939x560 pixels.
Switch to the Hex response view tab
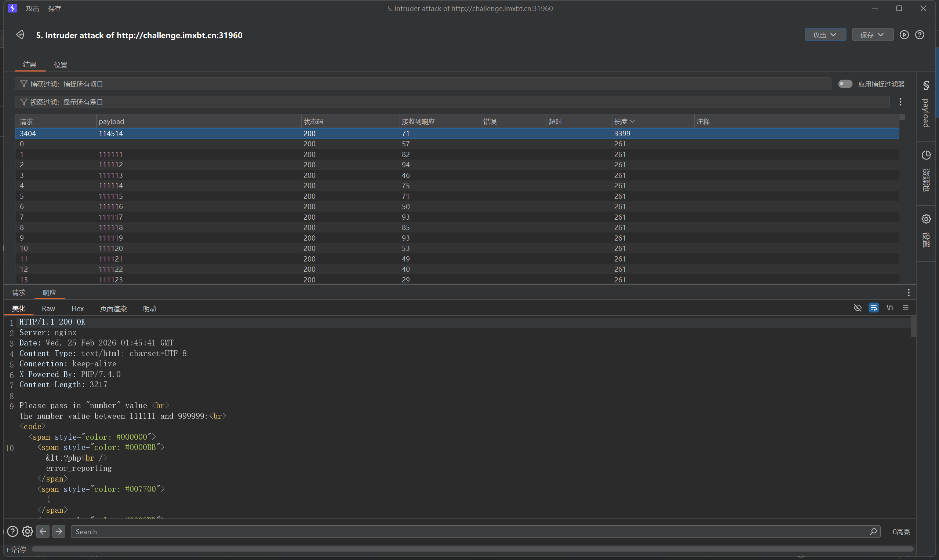(x=77, y=309)
